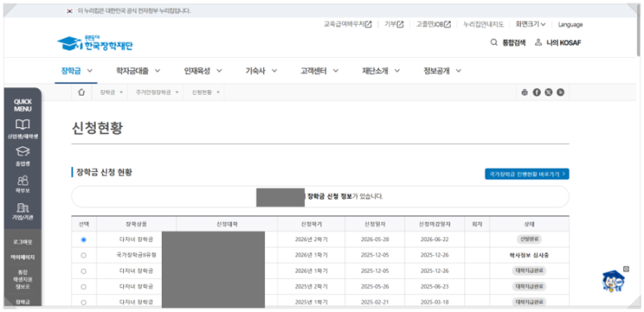
Task: Click 신청마감일자 2026-06-22 cell
Action: (x=435, y=240)
